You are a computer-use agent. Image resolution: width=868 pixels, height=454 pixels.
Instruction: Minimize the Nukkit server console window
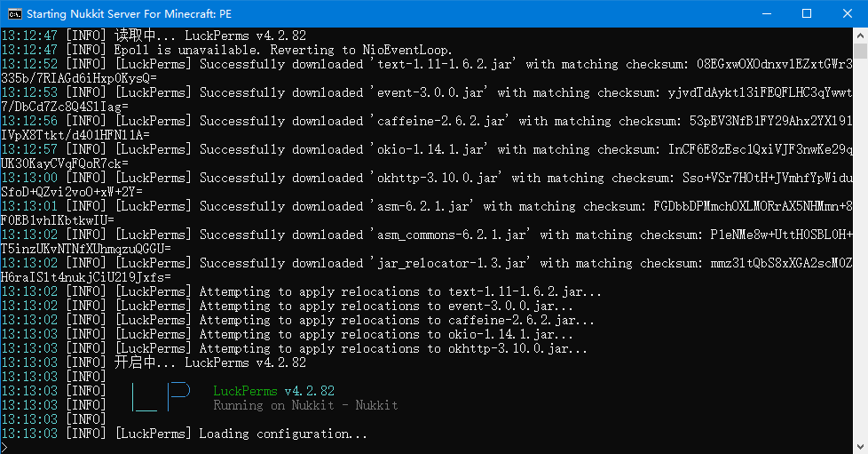click(x=766, y=13)
